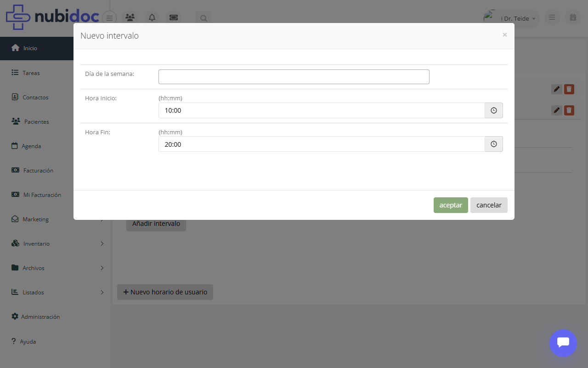Image resolution: width=588 pixels, height=368 pixels.
Task: Open the users group icon in top bar
Action: [x=130, y=17]
